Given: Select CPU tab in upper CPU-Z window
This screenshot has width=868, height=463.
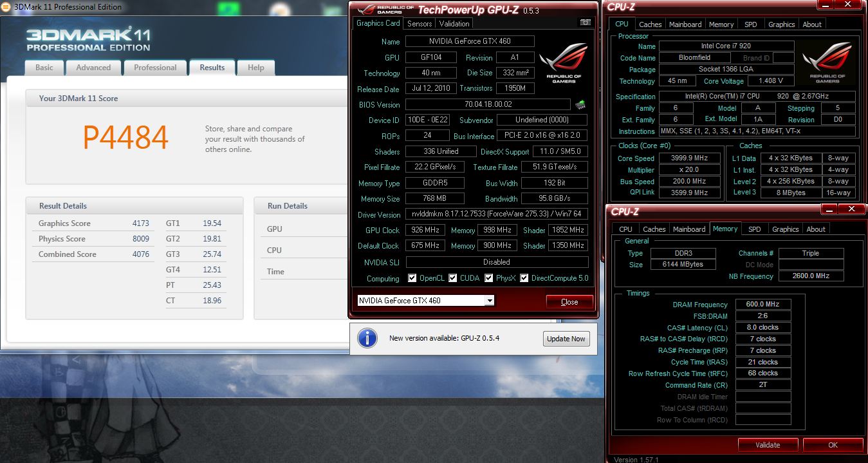Looking at the screenshot, I should tap(622, 24).
